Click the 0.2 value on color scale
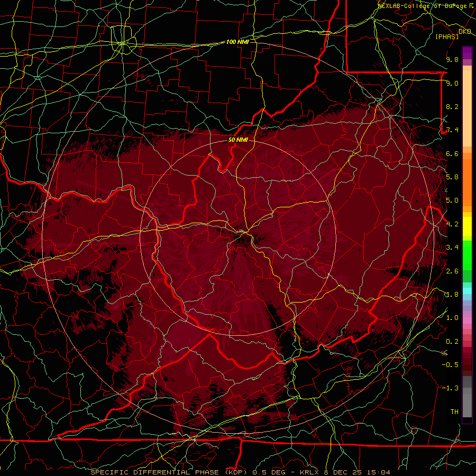This screenshot has height=476, width=476. pyautogui.click(x=452, y=342)
